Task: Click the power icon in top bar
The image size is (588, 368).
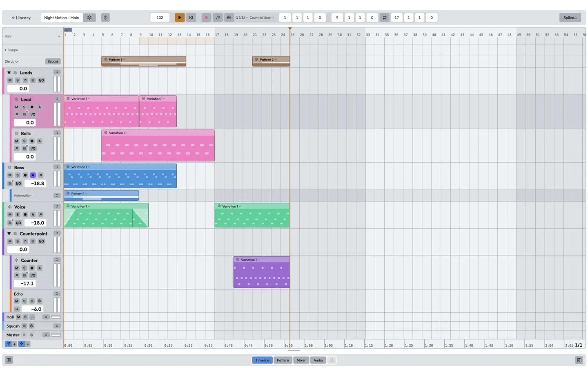Action: click(x=105, y=18)
